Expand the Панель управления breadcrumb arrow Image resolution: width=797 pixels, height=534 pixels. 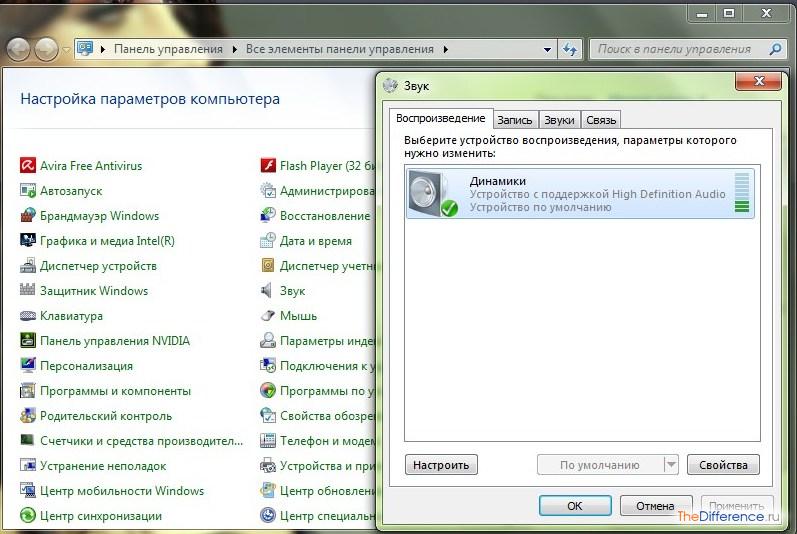(234, 49)
